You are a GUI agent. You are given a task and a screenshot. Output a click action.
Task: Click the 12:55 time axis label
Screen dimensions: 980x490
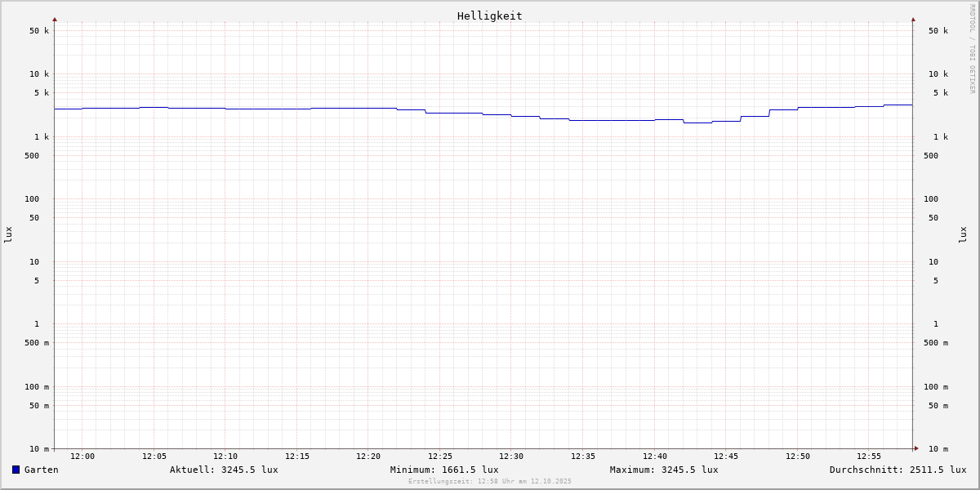coord(869,457)
